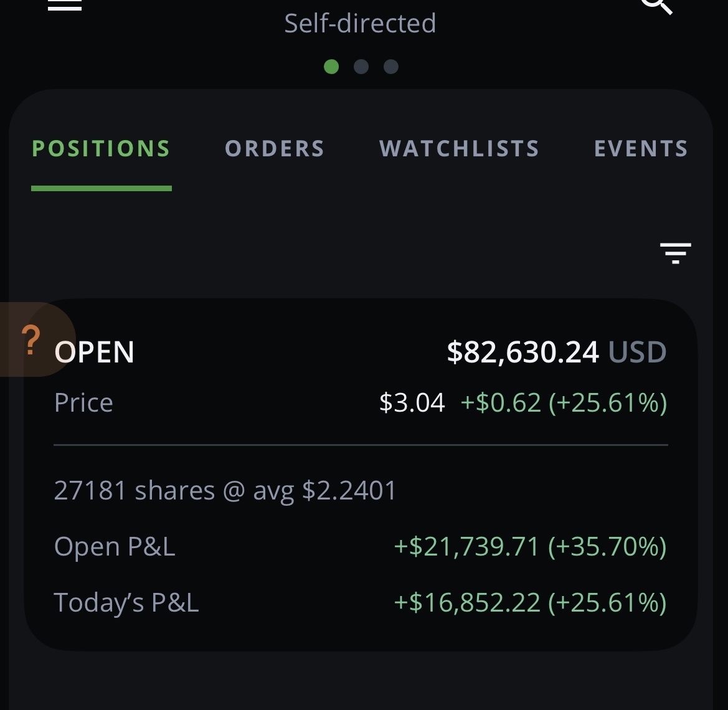Open the Watchlists tab
Screen dimensions: 728x710
pyautogui.click(x=459, y=149)
